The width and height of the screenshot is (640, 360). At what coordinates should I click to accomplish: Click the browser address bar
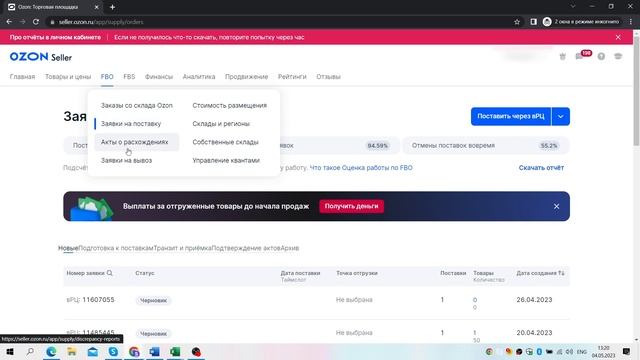click(282, 22)
